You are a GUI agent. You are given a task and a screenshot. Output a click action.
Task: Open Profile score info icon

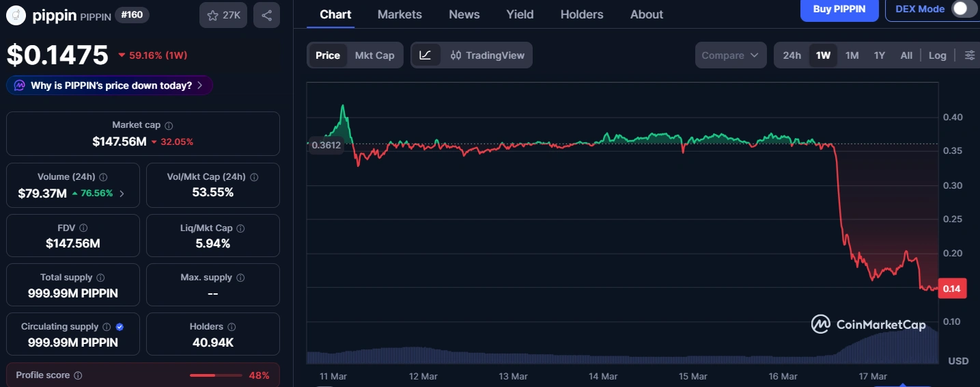pos(78,375)
